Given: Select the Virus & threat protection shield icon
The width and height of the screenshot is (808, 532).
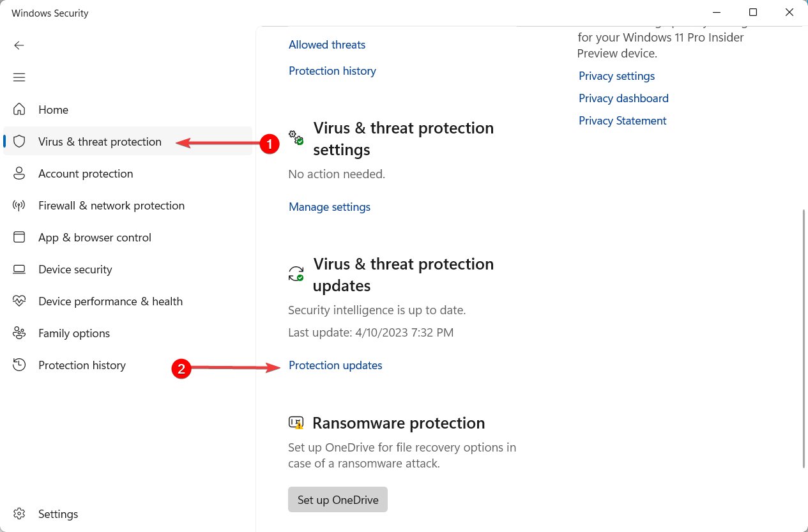Looking at the screenshot, I should pyautogui.click(x=19, y=142).
